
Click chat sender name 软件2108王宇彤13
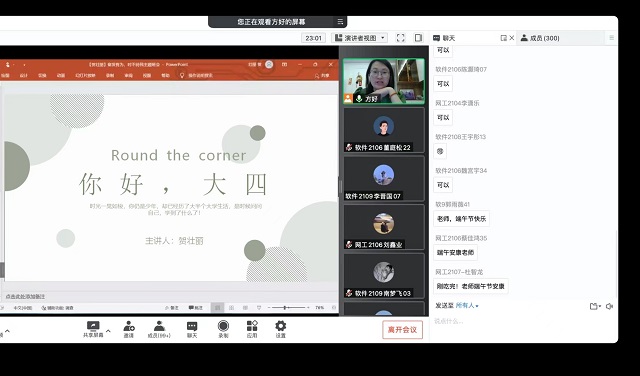(460, 137)
